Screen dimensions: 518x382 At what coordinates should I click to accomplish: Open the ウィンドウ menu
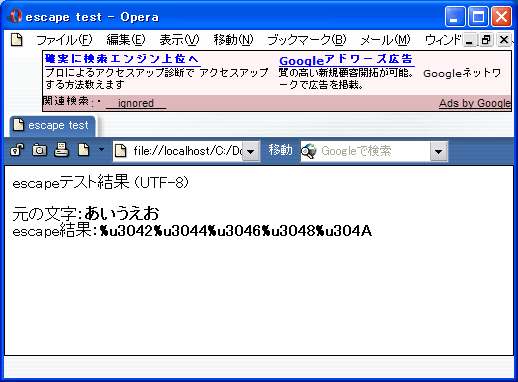coord(443,40)
